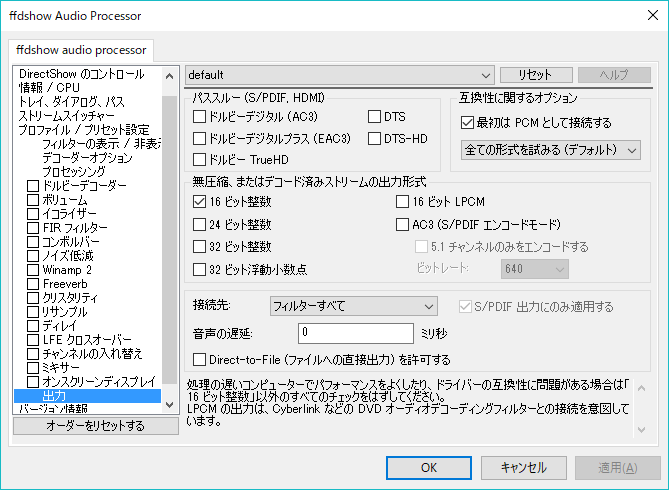Click the settings list scrollbar down arrow
The height and width of the screenshot is (490, 669).
click(169, 404)
